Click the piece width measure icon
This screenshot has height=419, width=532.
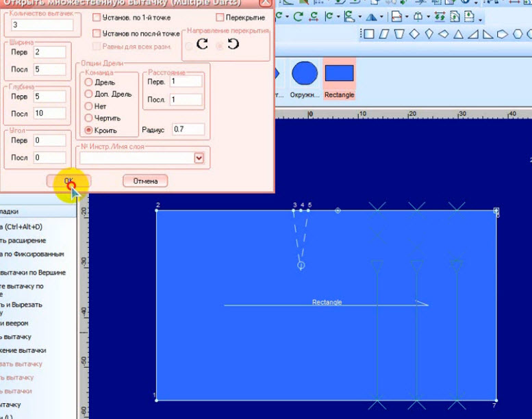click(396, 16)
